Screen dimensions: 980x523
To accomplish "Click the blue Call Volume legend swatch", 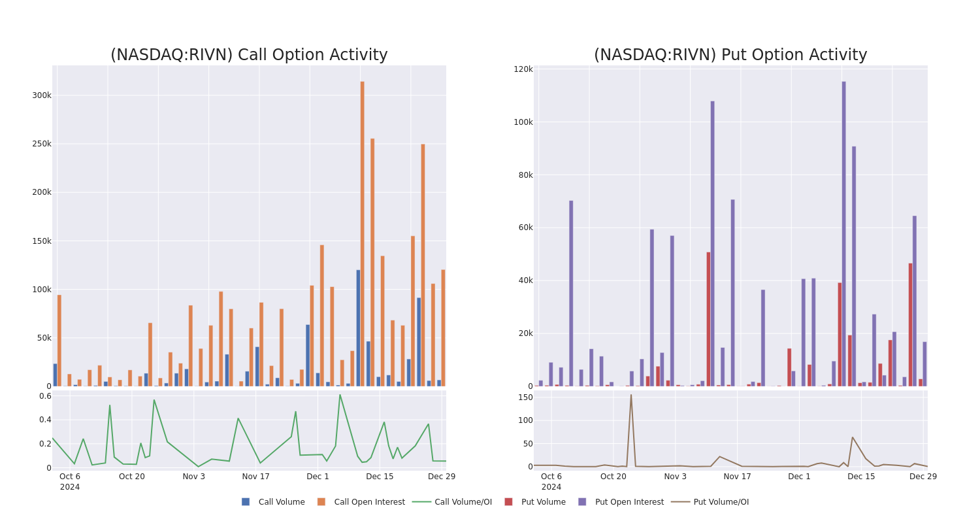I will (246, 502).
